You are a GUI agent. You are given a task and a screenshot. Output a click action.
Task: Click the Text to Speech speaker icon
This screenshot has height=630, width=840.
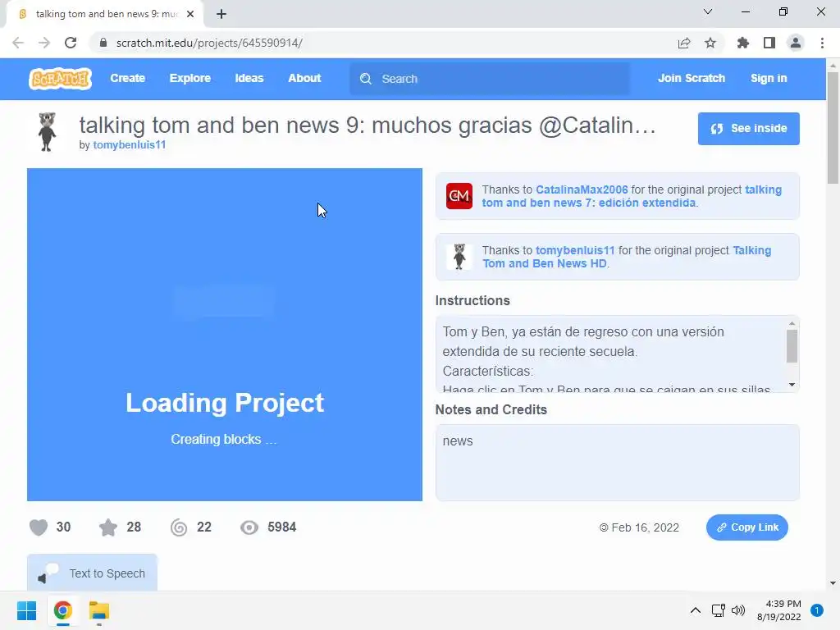pyautogui.click(x=47, y=573)
